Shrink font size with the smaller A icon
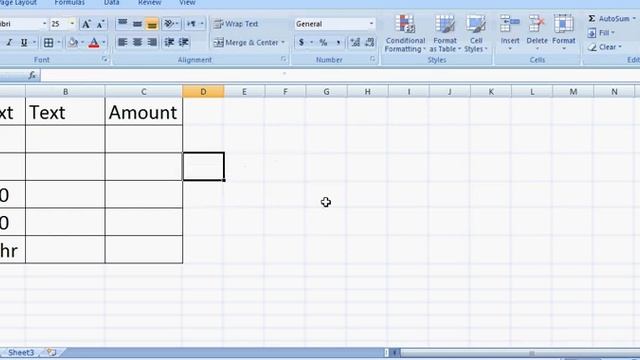This screenshot has height=360, width=640. pos(100,24)
